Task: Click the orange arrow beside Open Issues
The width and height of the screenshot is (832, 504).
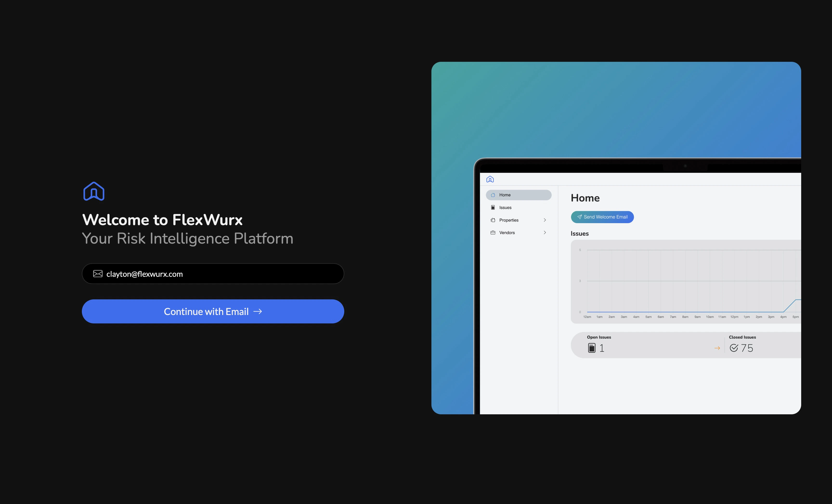Action: click(717, 348)
